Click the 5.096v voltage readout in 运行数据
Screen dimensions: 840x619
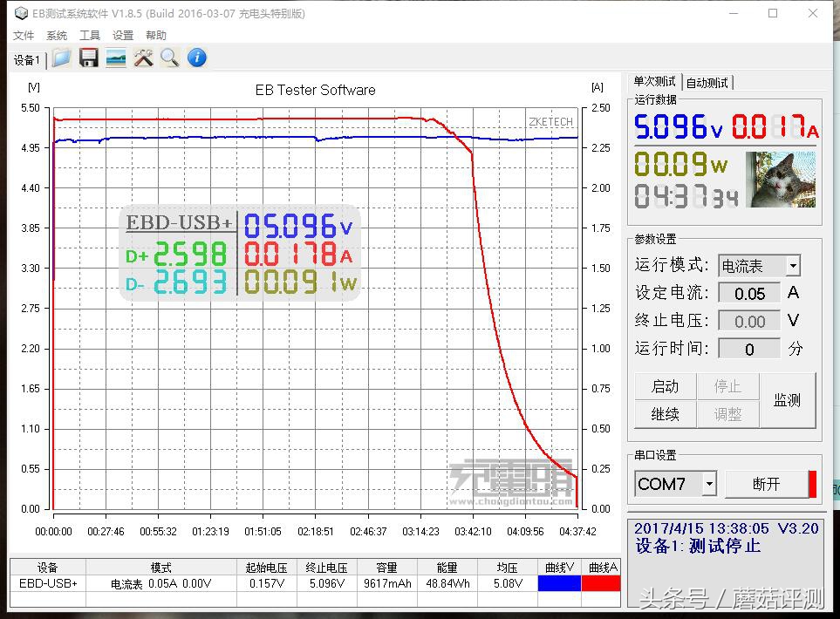pyautogui.click(x=679, y=127)
